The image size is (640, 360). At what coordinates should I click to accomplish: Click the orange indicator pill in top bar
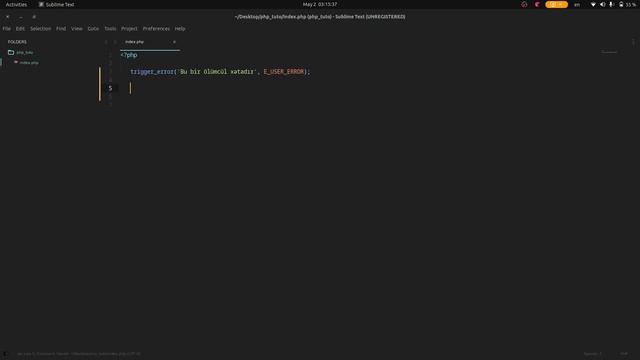pos(556,4)
